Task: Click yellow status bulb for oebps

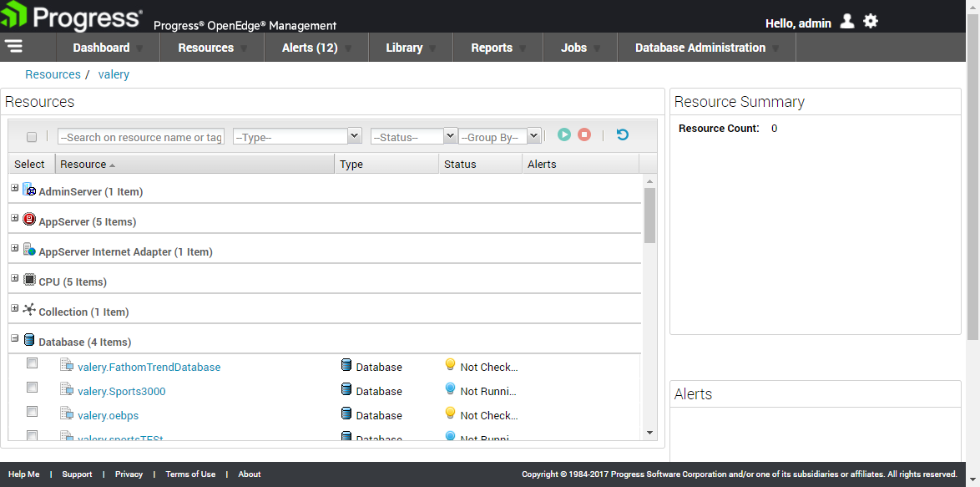Action: tap(450, 413)
